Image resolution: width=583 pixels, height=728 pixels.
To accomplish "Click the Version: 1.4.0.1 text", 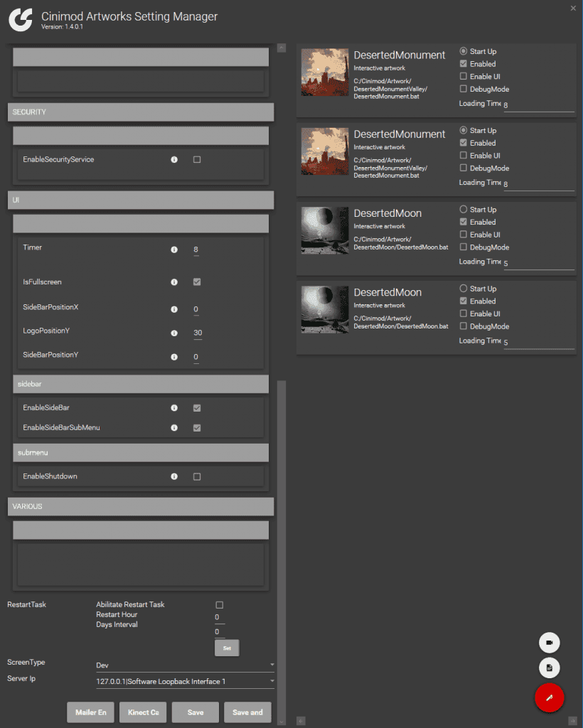I will (62, 27).
